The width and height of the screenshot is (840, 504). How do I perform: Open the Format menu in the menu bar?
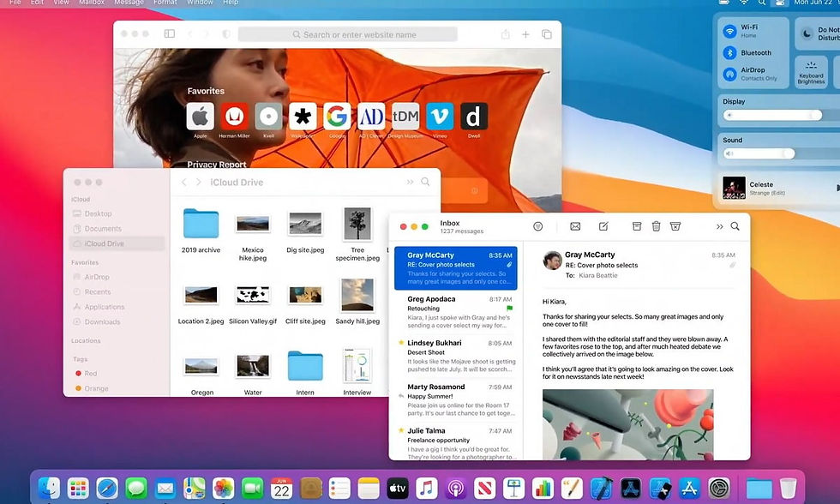point(165,2)
